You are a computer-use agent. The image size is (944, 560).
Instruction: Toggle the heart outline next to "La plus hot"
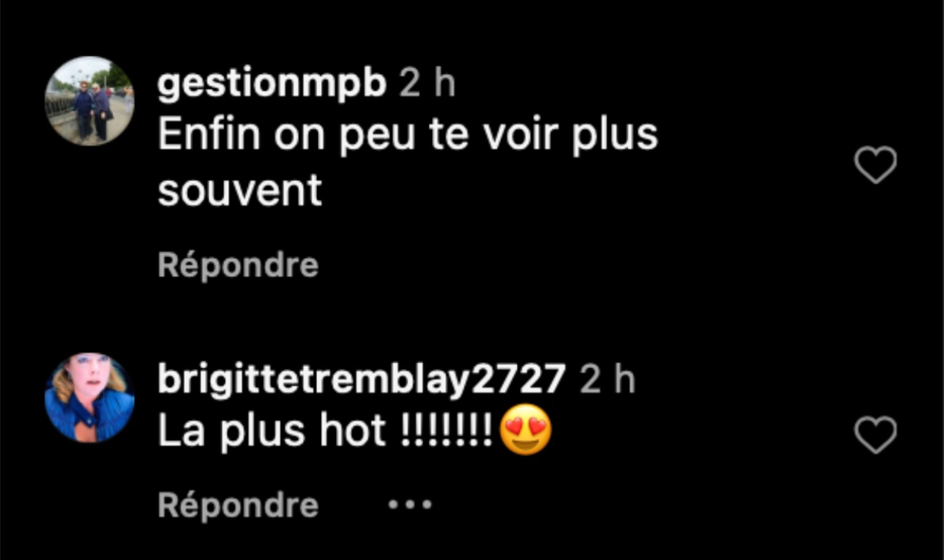tap(876, 435)
